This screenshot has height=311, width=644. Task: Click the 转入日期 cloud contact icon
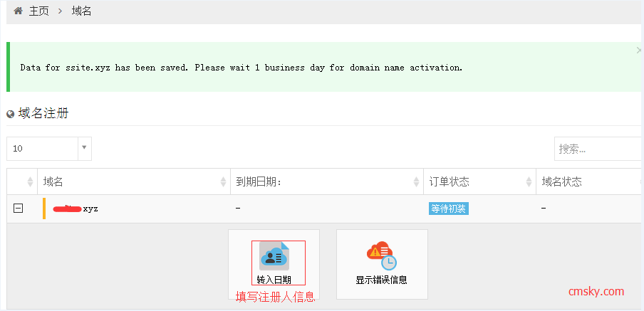click(274, 256)
